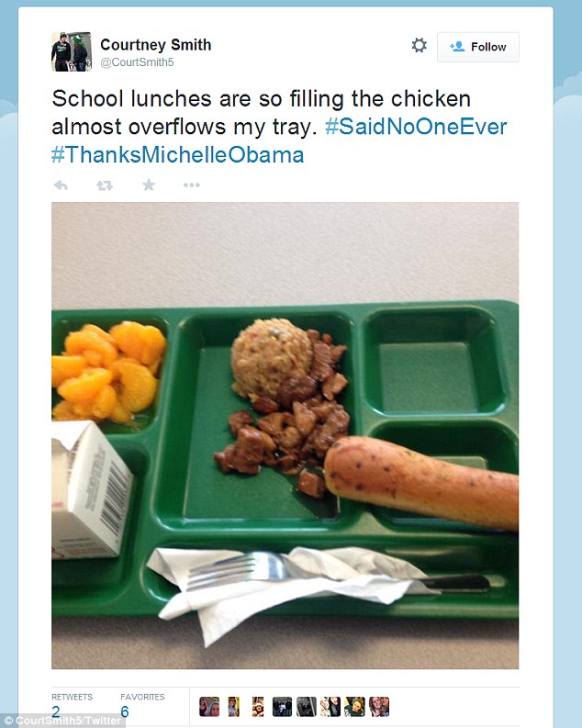The height and width of the screenshot is (728, 582).
Task: Visit the @CourtSmith5 handle
Action: (137, 62)
